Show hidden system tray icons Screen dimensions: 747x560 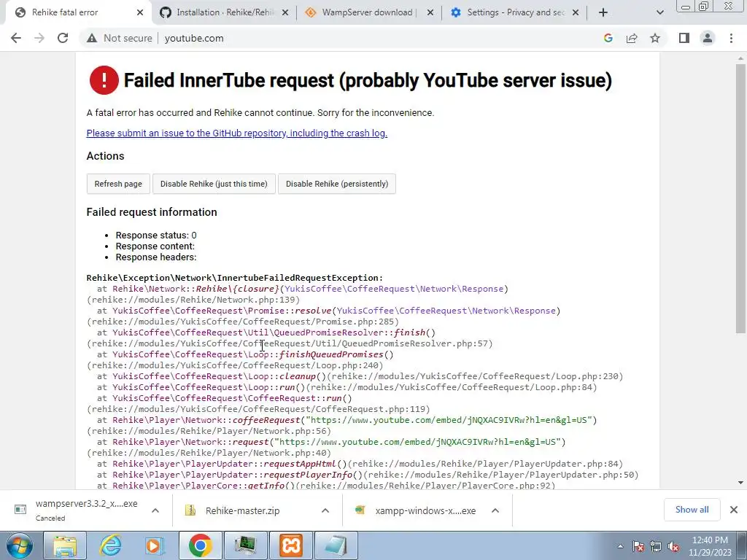click(620, 547)
